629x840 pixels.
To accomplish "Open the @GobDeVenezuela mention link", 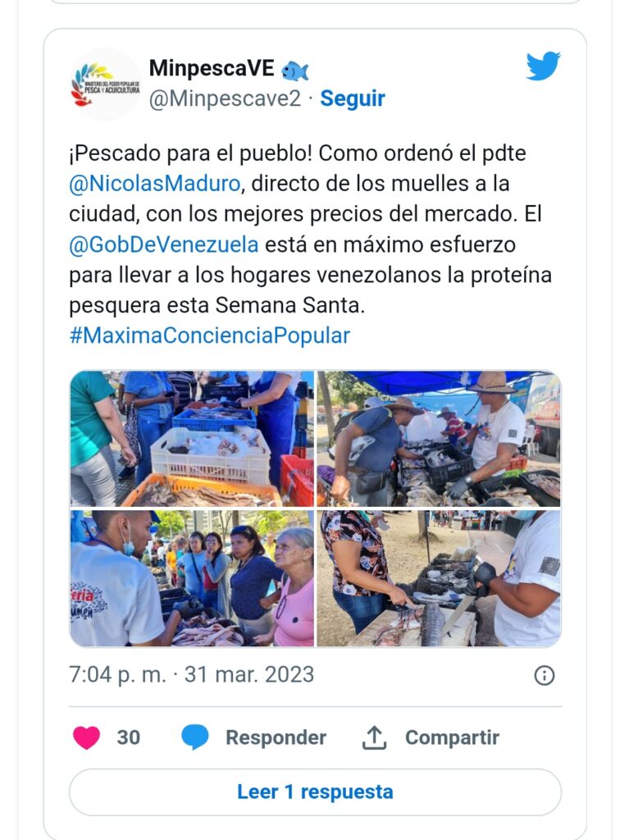I will click(x=164, y=244).
